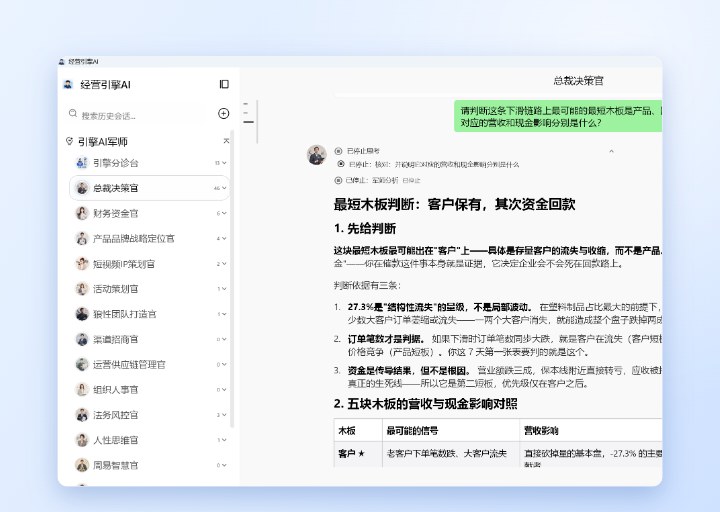This screenshot has height=512, width=720.
Task: Click the sidebar vertical scrollbar
Action: coord(232,280)
